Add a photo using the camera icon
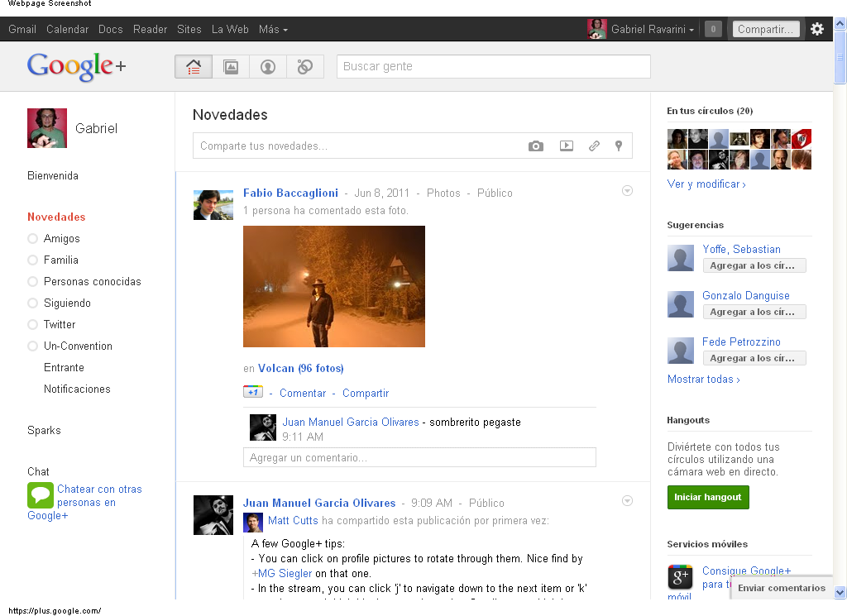Viewport: 847px width, 616px height. [536, 146]
